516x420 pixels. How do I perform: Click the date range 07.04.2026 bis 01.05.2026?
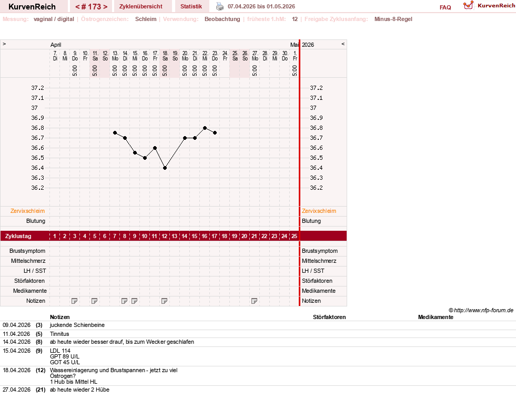261,6
